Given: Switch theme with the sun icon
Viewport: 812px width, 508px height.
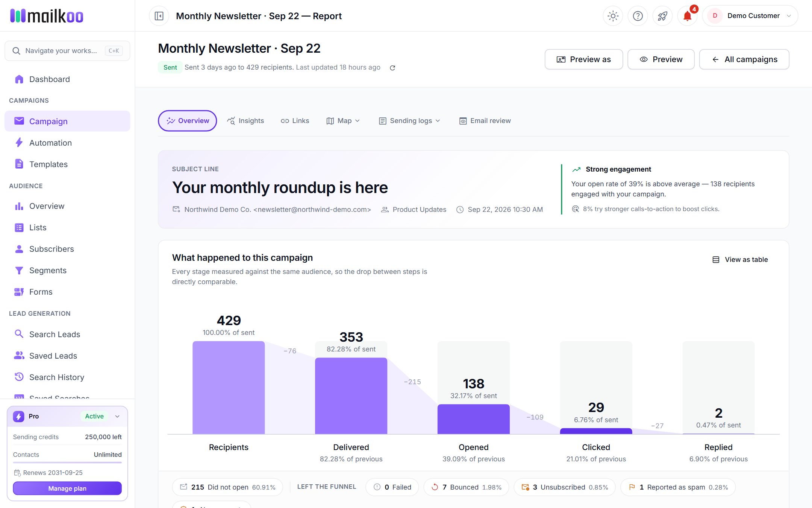Looking at the screenshot, I should tap(613, 16).
